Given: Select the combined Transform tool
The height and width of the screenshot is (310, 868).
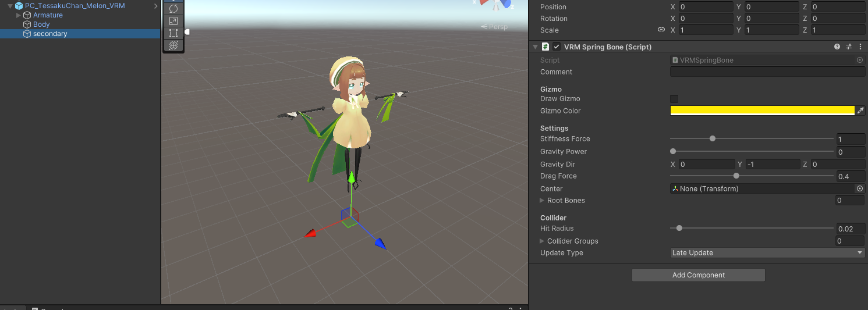Looking at the screenshot, I should coord(173,45).
